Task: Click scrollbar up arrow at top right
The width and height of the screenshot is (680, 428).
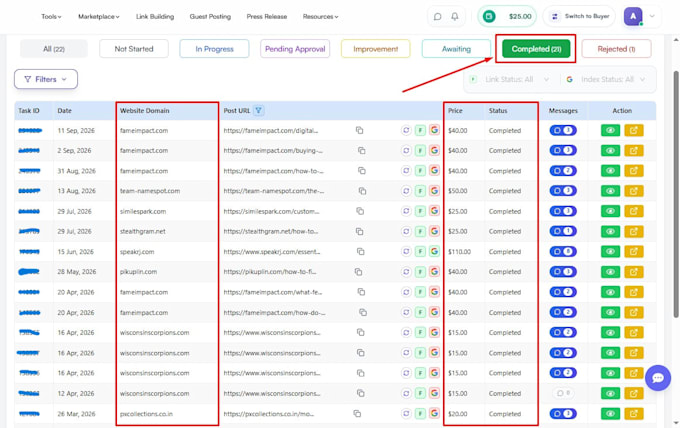Action: pos(676,40)
